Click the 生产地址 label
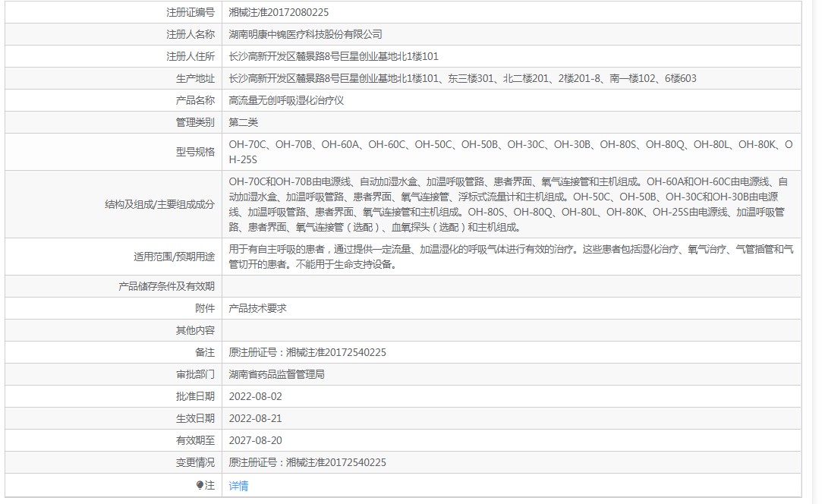Viewport: 825px width, 504px height. 195,78
